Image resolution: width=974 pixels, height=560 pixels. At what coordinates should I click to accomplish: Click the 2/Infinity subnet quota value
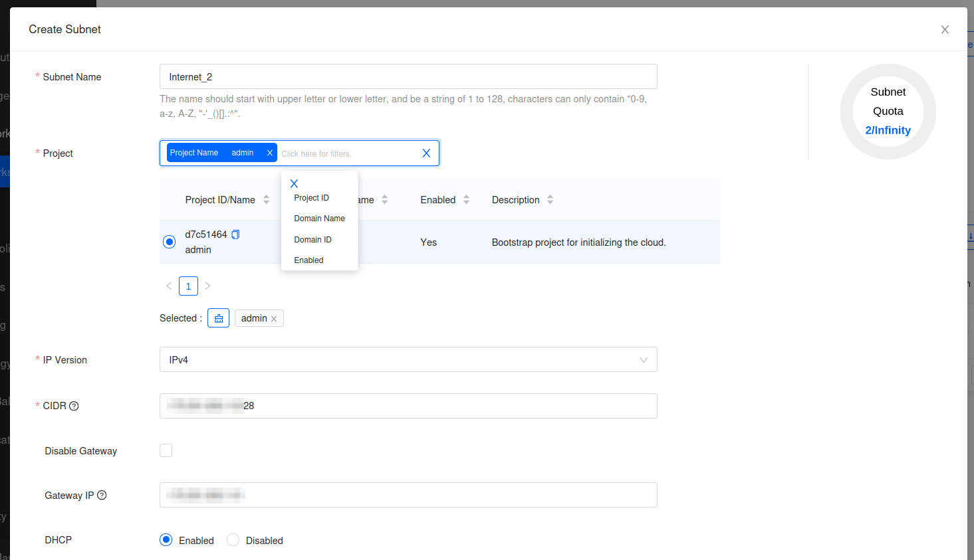(x=888, y=130)
